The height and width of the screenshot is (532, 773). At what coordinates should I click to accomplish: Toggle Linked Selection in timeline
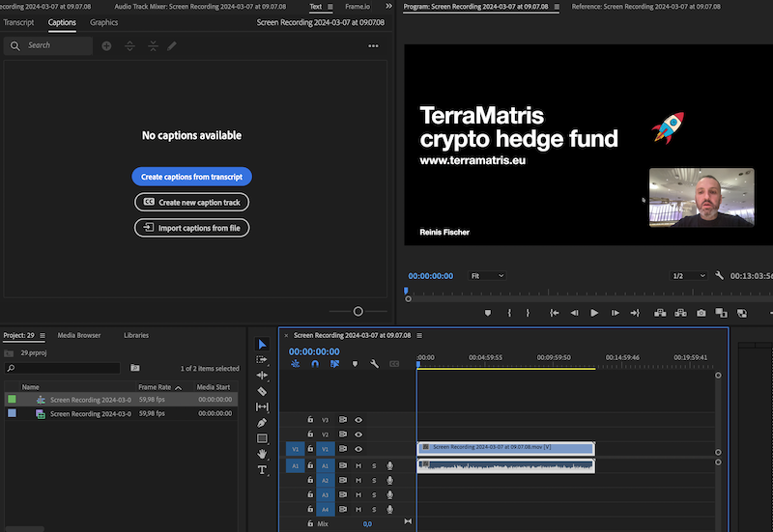pyautogui.click(x=334, y=364)
